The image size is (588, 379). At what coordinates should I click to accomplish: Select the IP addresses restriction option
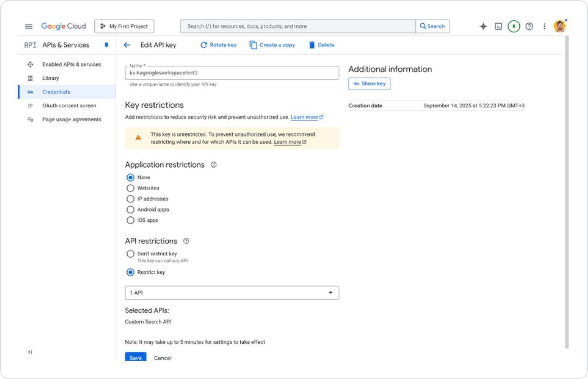coord(131,199)
